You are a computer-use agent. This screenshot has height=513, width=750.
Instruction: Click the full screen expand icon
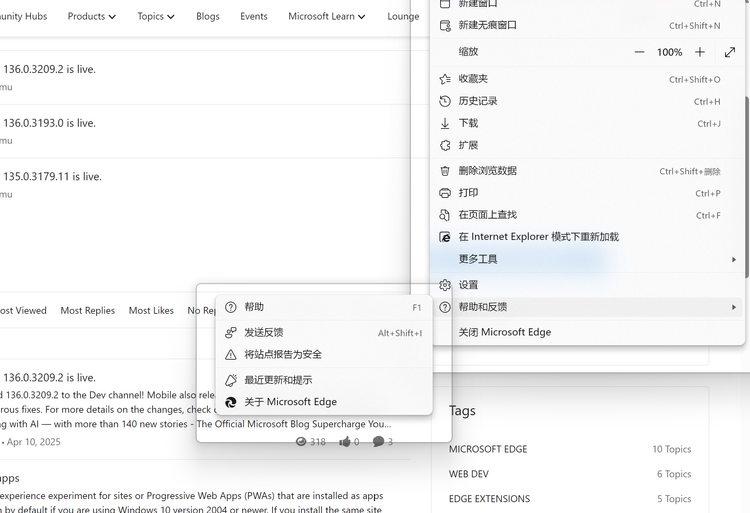tap(730, 52)
